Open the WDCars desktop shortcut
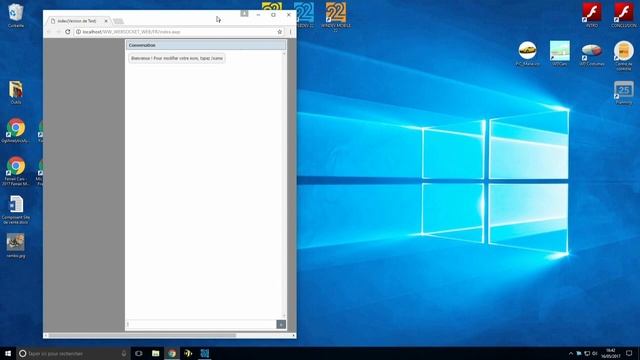 (x=560, y=53)
